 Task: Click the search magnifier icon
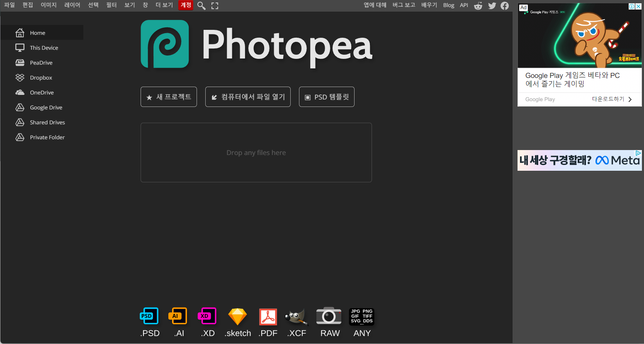click(201, 5)
